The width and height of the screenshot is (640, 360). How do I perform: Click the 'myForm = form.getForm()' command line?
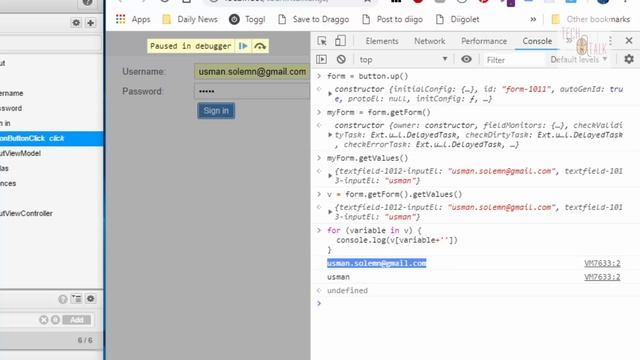click(379, 113)
